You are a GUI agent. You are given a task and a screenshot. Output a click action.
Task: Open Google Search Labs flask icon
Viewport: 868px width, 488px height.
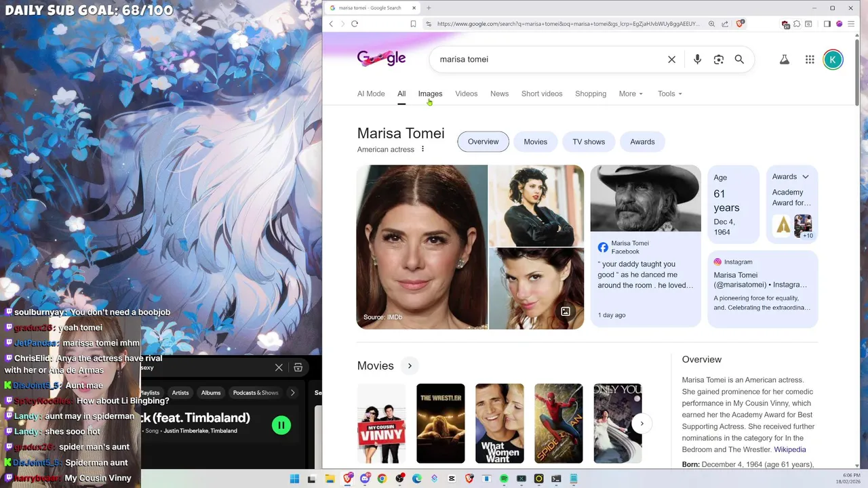(784, 60)
